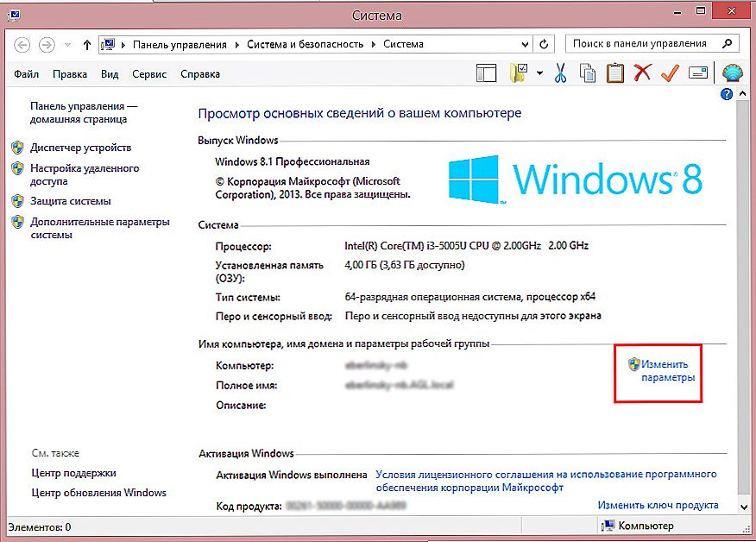Expand the address bar history dropdown
The image size is (756, 542).
[525, 44]
